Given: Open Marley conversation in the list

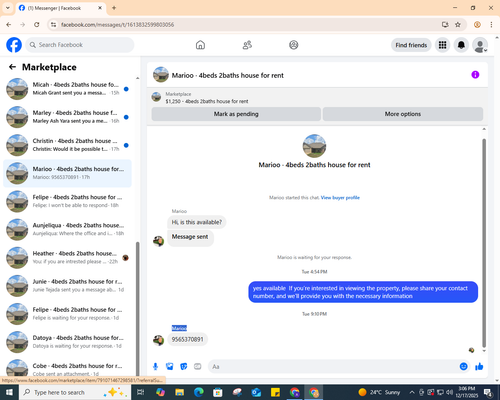Looking at the screenshot, I should tap(67, 117).
